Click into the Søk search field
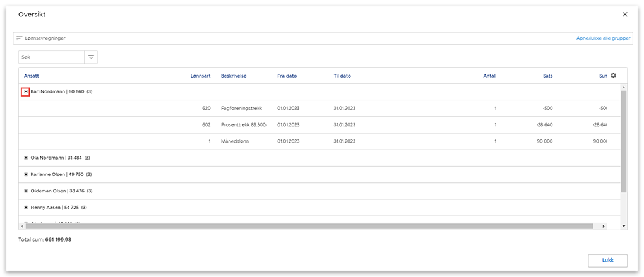This screenshot has width=644, height=277. coord(51,57)
